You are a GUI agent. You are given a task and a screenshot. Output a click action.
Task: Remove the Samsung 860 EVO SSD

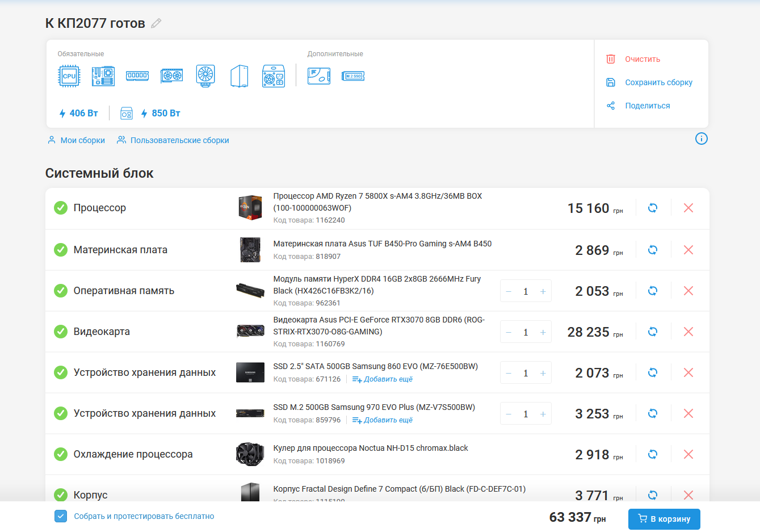click(688, 372)
